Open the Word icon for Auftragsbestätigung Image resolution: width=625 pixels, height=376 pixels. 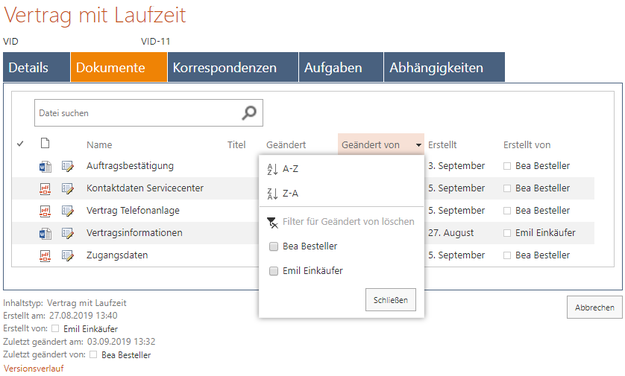(x=45, y=166)
